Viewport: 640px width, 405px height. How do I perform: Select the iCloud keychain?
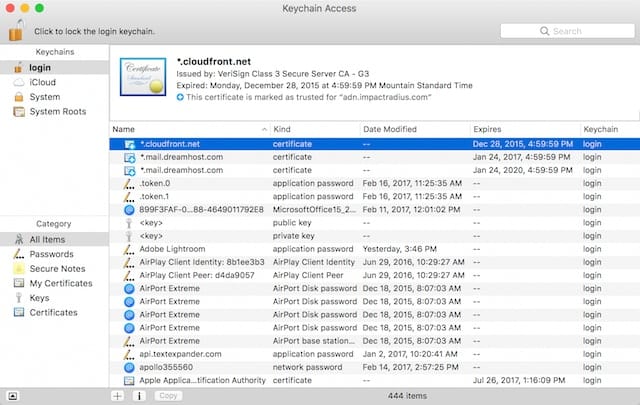pyautogui.click(x=40, y=82)
